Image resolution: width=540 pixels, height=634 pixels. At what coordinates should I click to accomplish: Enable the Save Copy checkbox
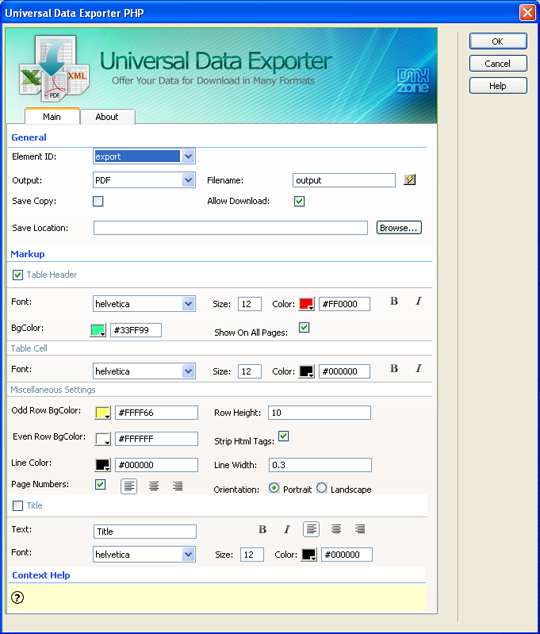coord(98,201)
